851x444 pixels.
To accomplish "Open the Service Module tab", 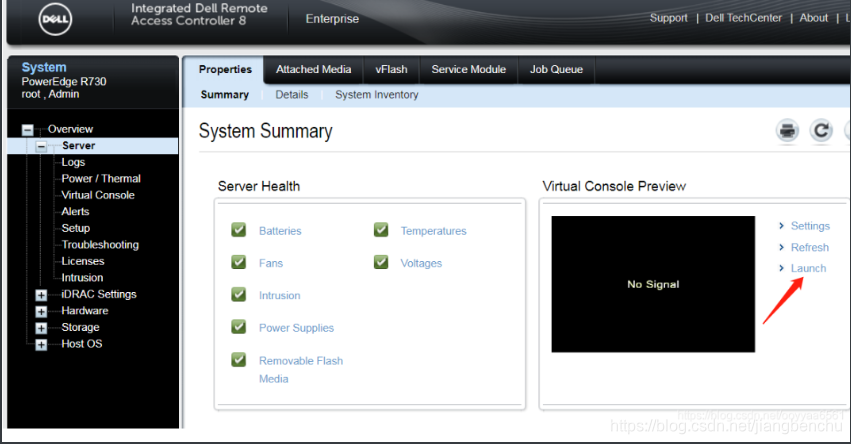I will tap(468, 69).
